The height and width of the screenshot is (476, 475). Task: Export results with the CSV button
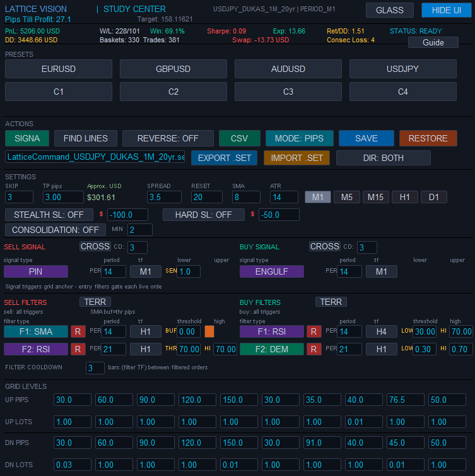point(239,138)
